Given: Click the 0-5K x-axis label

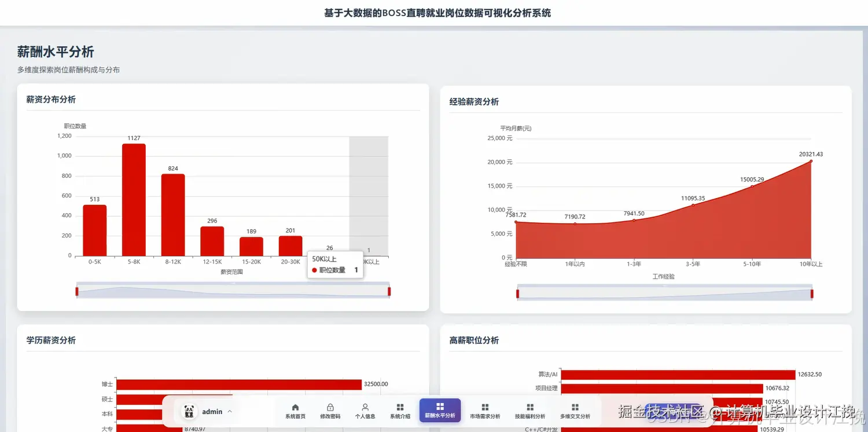Looking at the screenshot, I should tap(95, 262).
